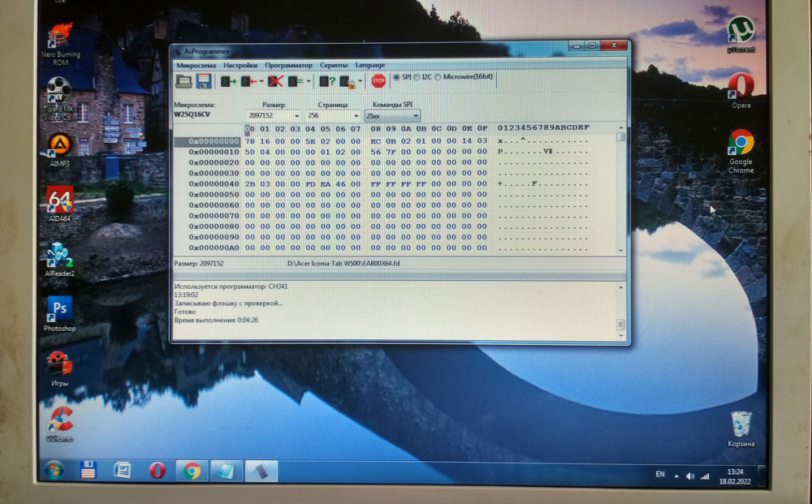Click the detect chip icon with question mark
The width and height of the screenshot is (812, 504).
tap(326, 81)
